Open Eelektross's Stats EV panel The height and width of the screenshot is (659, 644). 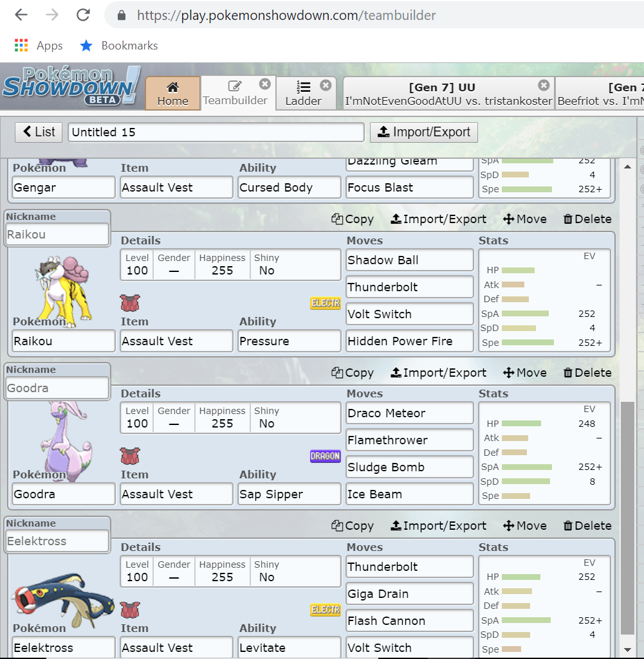click(x=545, y=607)
